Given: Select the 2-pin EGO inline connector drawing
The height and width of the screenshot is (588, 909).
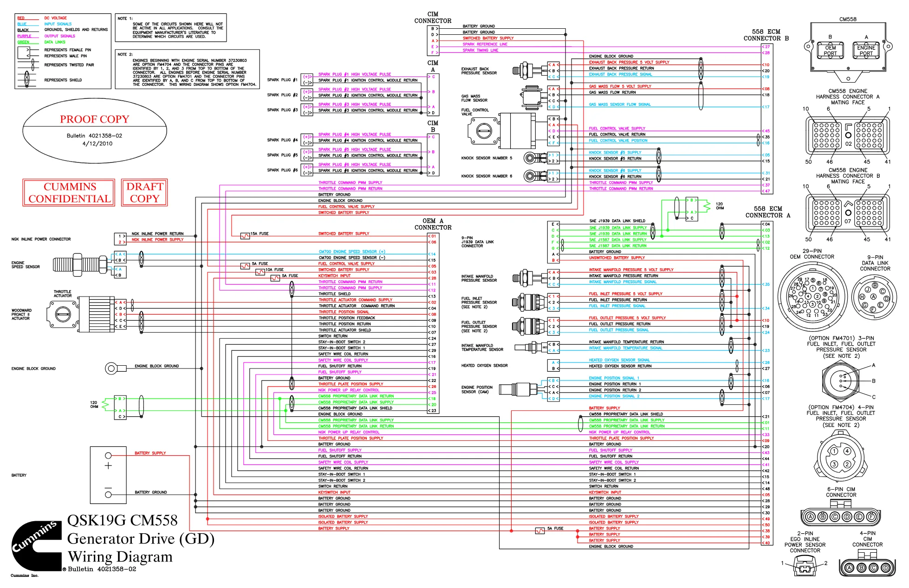Looking at the screenshot, I should click(805, 565).
